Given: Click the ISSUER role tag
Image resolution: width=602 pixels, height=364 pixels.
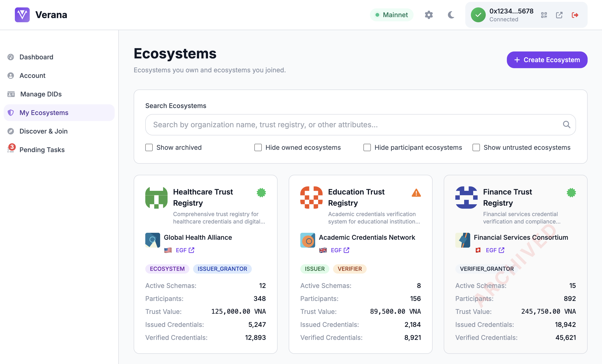Looking at the screenshot, I should click(314, 269).
